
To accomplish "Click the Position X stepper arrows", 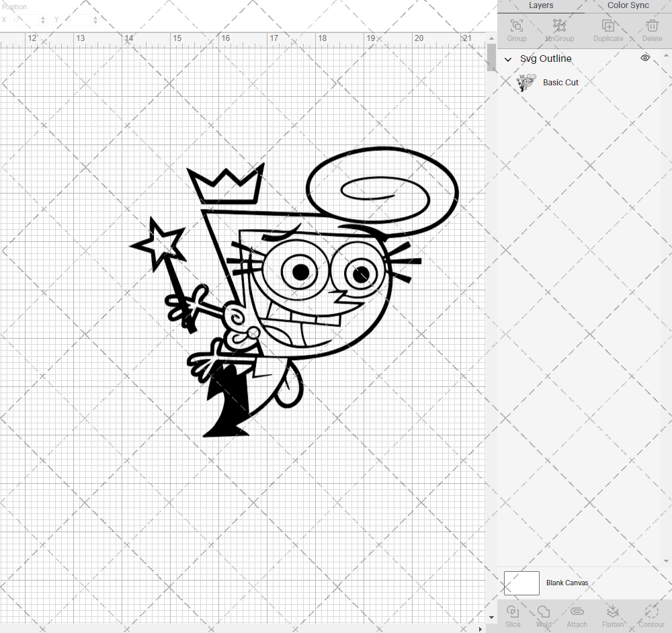I will tap(43, 19).
